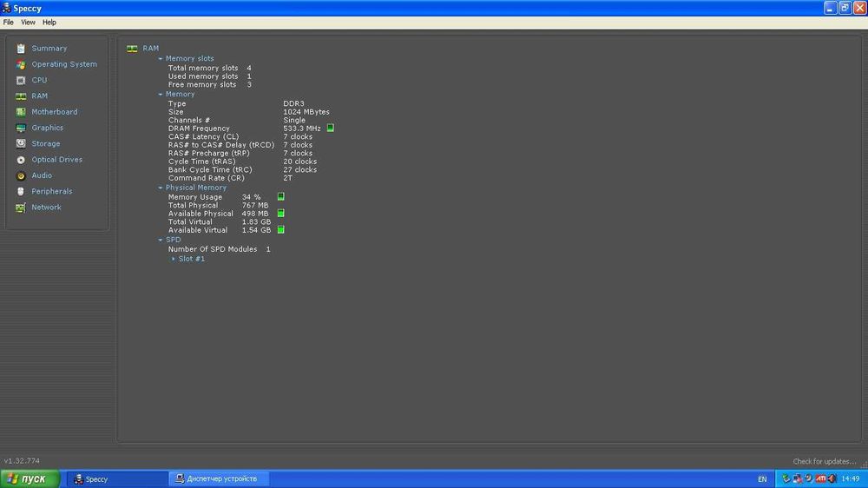Image resolution: width=868 pixels, height=488 pixels.
Task: Collapse the Physical Memory section
Action: click(x=161, y=188)
